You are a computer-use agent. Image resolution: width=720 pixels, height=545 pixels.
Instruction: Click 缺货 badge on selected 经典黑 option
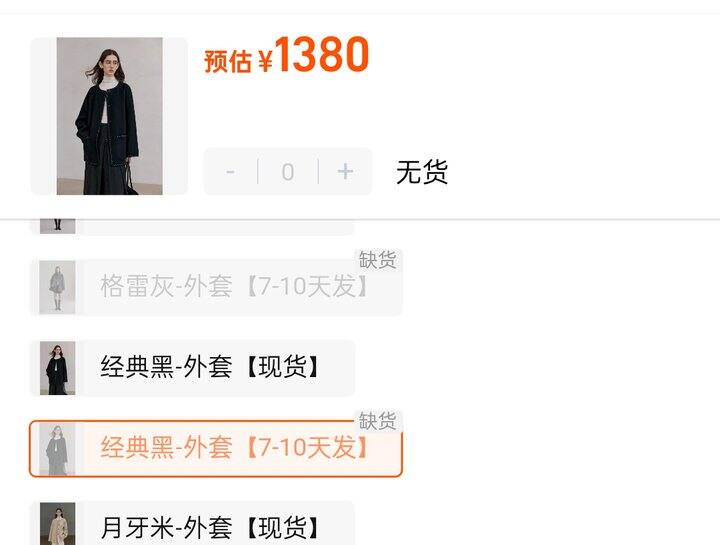coord(377,421)
